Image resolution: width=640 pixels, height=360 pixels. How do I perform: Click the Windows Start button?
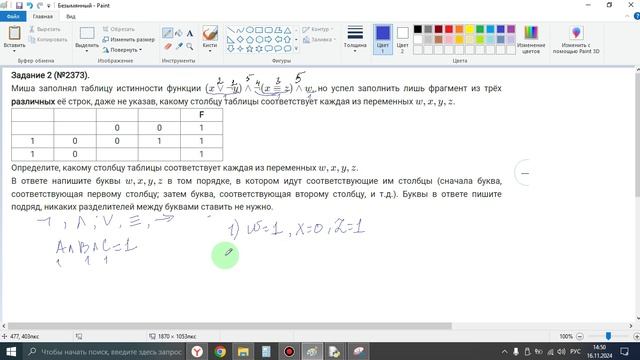11,351
